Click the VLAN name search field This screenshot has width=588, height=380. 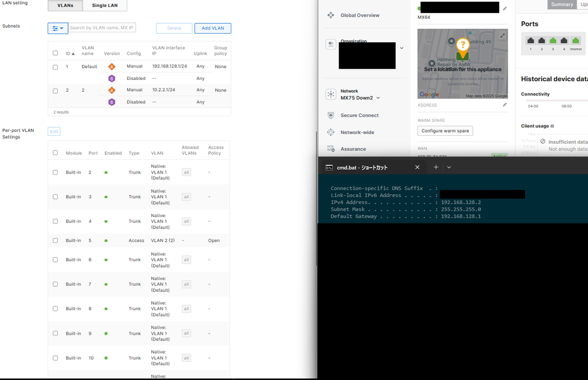tap(102, 28)
